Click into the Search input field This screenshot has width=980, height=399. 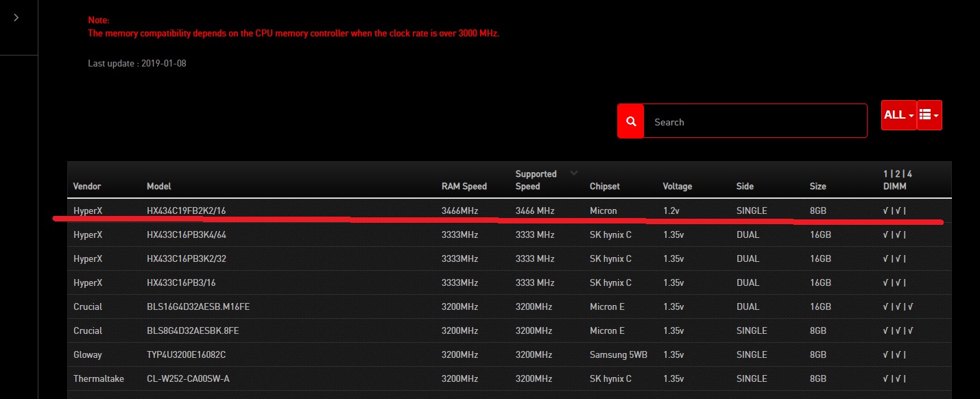(755, 121)
